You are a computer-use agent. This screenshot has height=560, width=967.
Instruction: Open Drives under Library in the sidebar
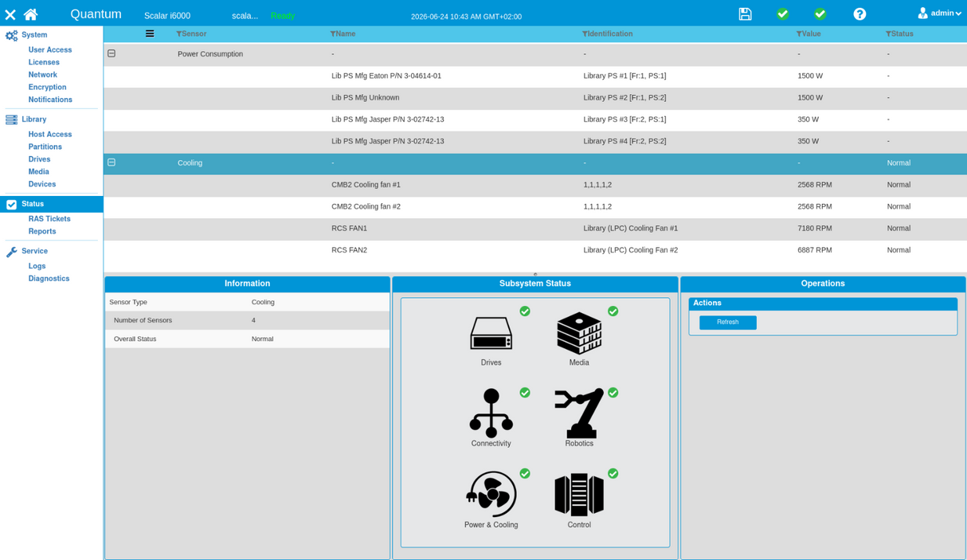[40, 159]
